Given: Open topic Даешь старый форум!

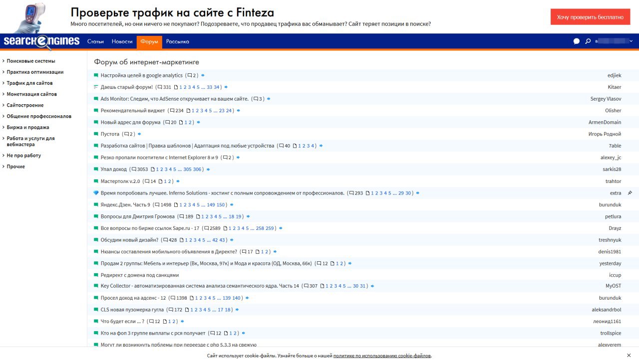Looking at the screenshot, I should coord(127,87).
